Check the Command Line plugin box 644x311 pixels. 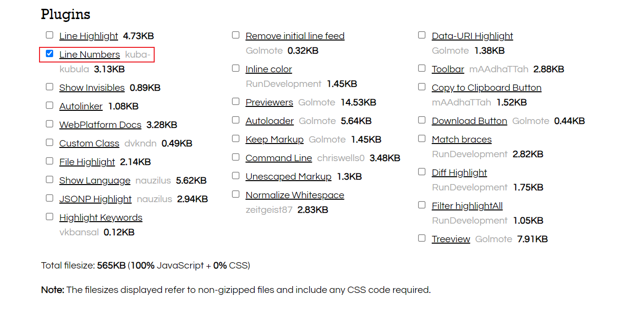[x=236, y=157]
